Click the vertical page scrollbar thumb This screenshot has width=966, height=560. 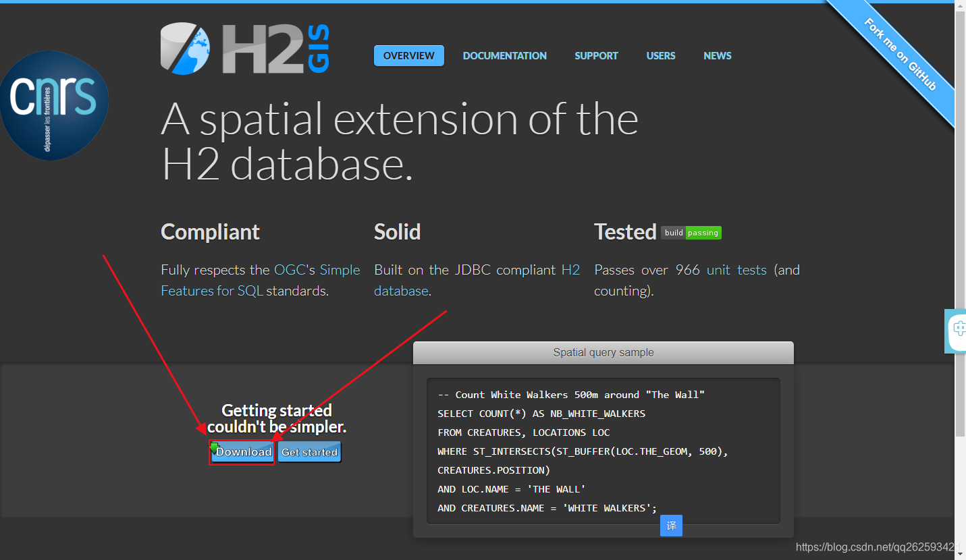coord(960,224)
